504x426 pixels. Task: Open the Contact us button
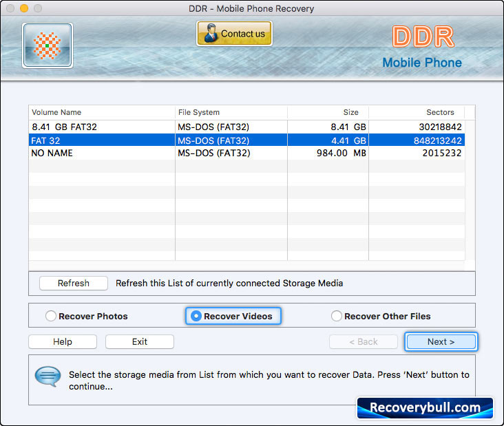[234, 34]
